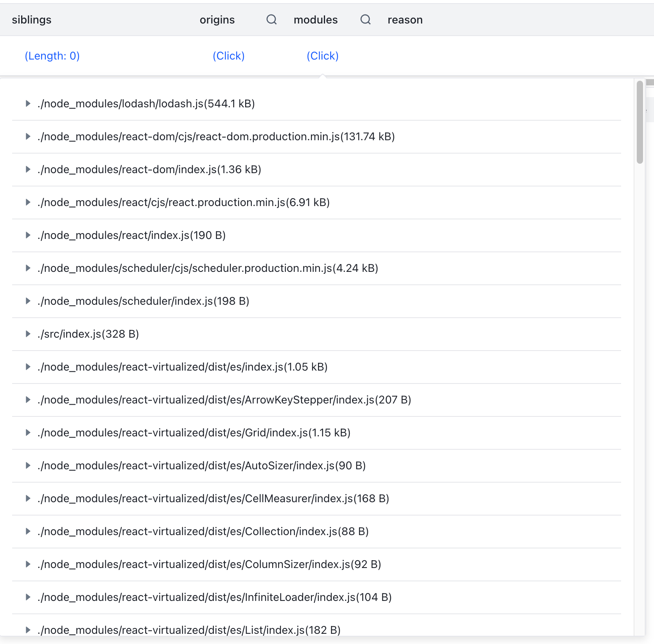Select text ArrowKeyStepper/index.js(207 B)
Screen dimensions: 654x644
tap(328, 400)
